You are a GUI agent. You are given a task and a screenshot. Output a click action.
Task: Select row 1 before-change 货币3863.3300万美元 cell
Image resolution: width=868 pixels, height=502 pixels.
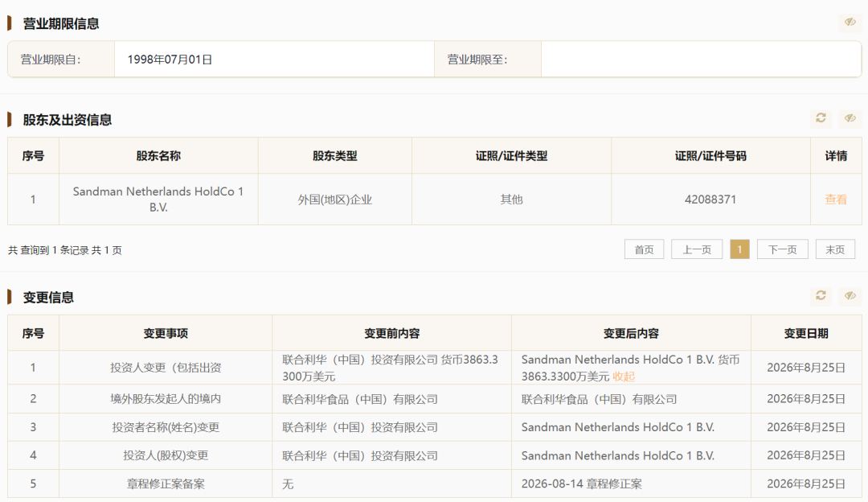tap(391, 368)
